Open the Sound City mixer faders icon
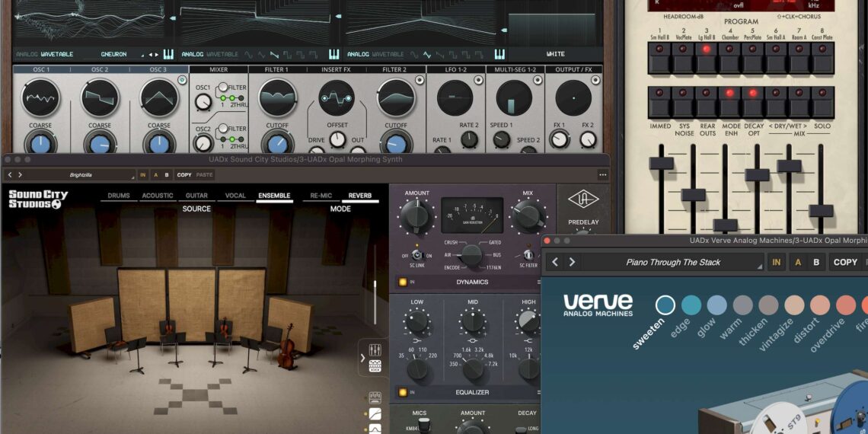868x434 pixels. tap(375, 349)
